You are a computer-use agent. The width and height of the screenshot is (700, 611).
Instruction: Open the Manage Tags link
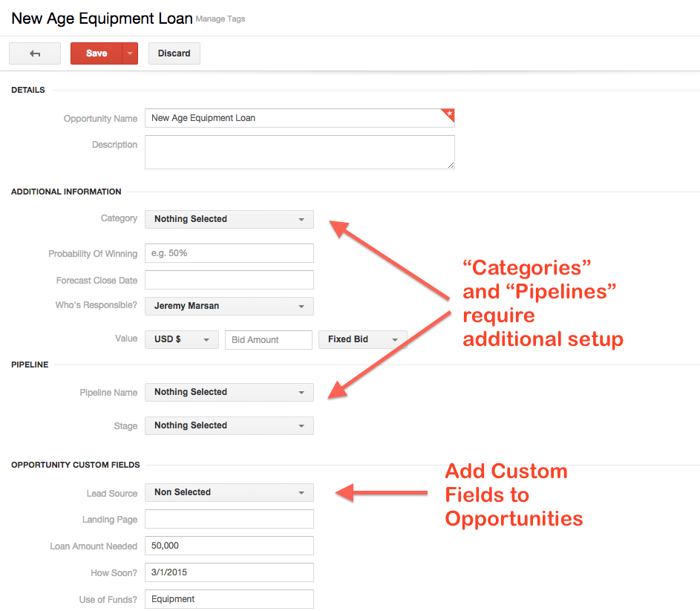pyautogui.click(x=220, y=19)
